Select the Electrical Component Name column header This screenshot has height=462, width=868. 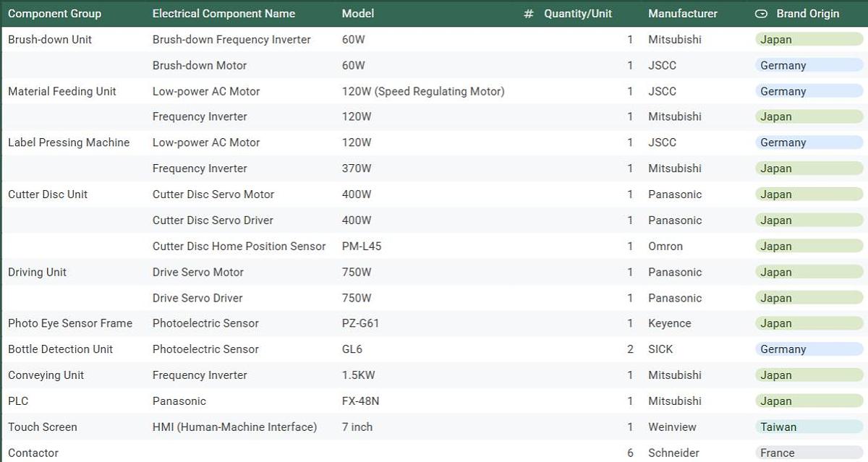224,14
